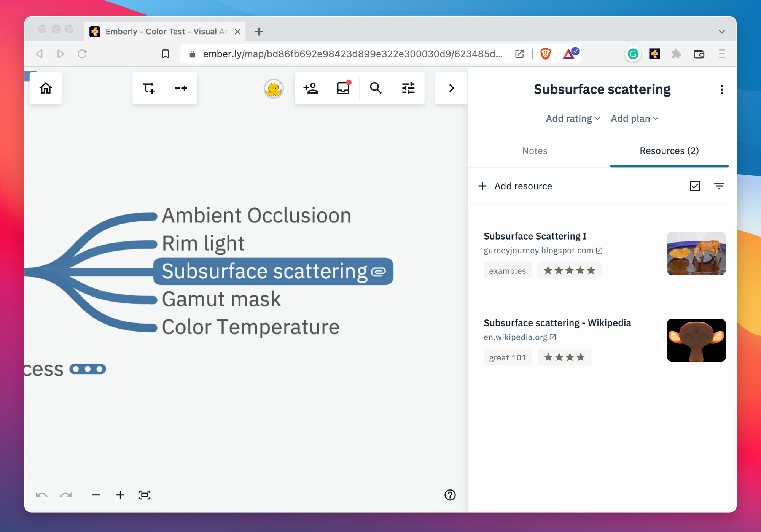Click the image media panel icon in toolbar
Image resolution: width=761 pixels, height=532 pixels.
344,88
